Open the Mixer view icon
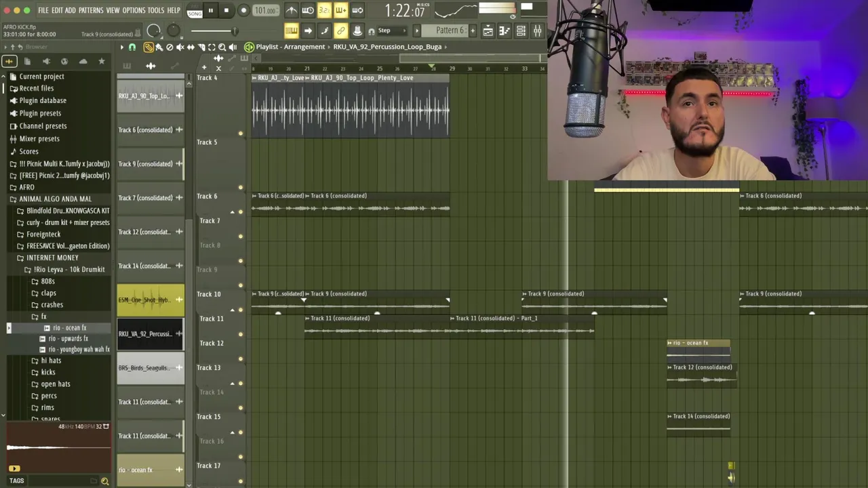868x488 pixels. 538,30
